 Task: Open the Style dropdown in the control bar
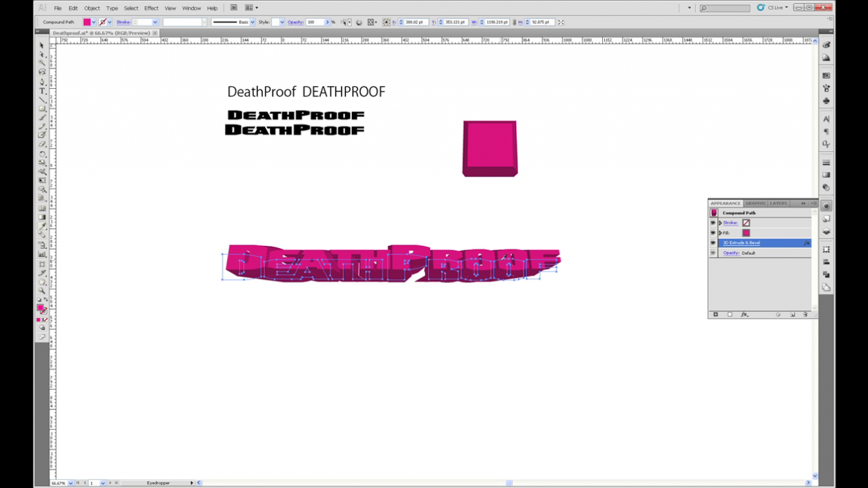[282, 22]
